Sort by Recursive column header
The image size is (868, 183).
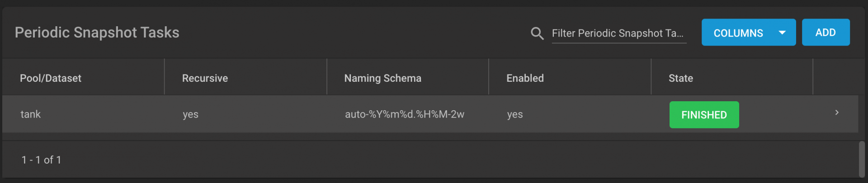(x=205, y=78)
